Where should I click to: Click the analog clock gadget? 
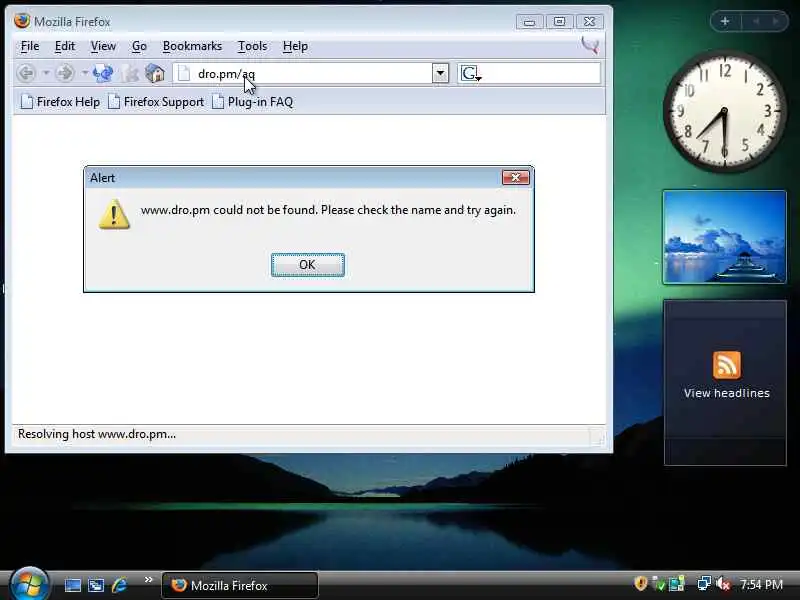point(724,111)
